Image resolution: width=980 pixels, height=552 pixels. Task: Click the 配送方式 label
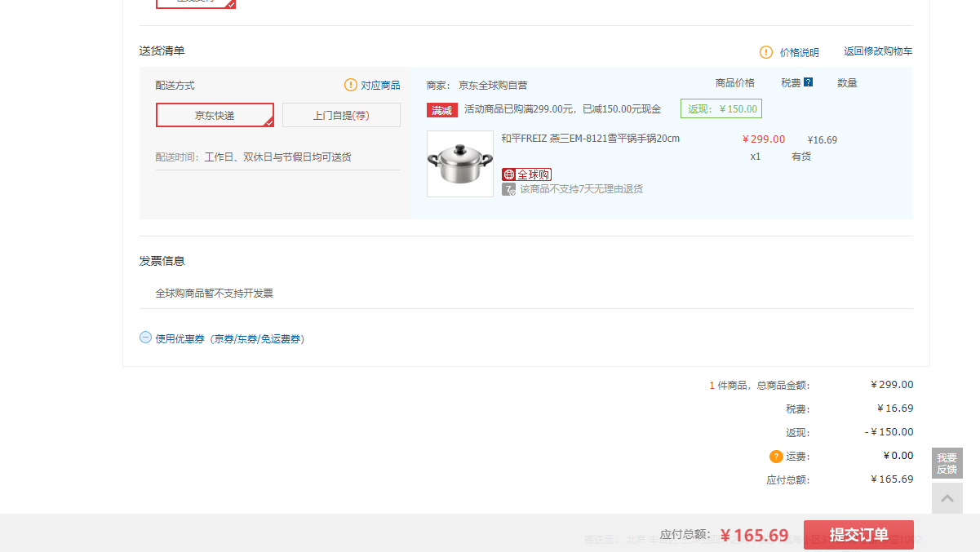click(x=175, y=85)
